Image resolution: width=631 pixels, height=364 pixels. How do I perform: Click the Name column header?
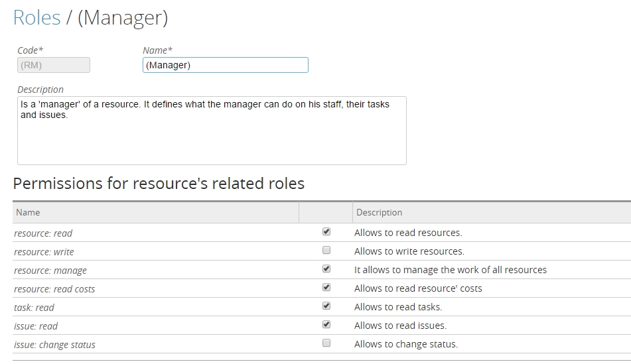[28, 212]
